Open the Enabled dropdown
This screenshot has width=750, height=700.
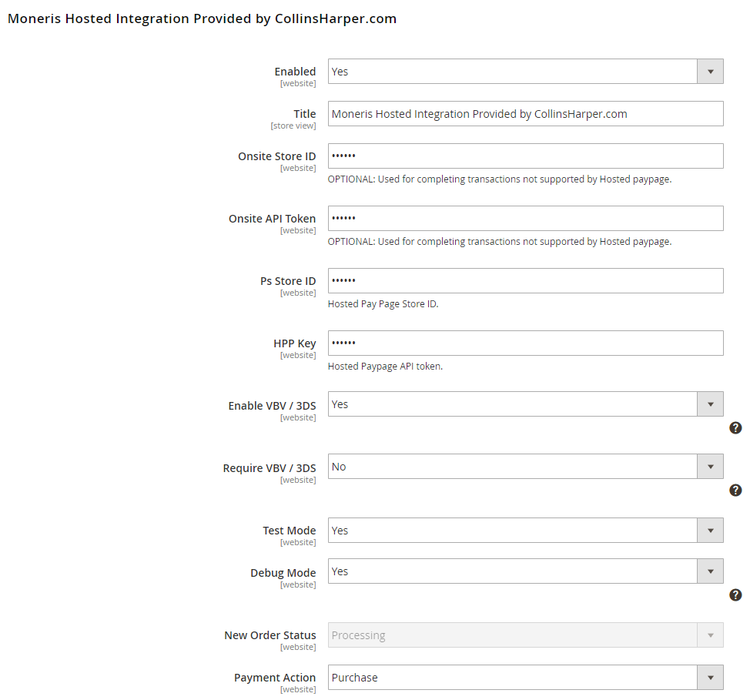coord(525,72)
